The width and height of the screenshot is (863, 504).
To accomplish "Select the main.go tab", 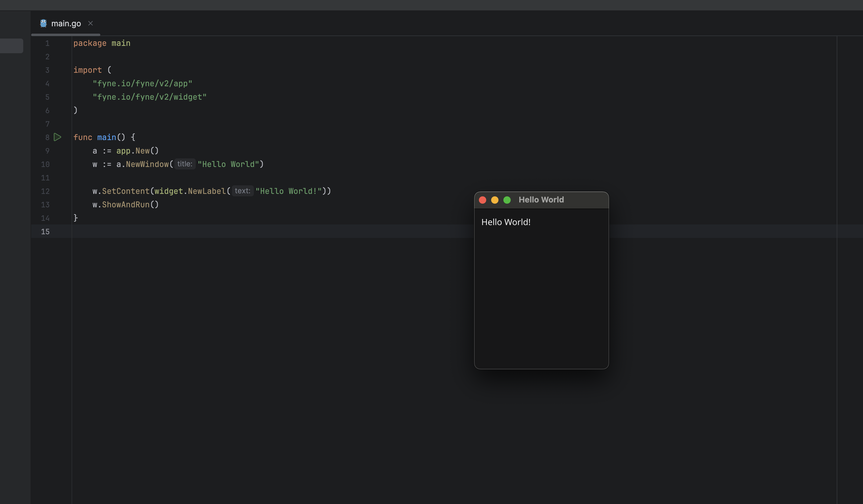I will click(x=66, y=23).
